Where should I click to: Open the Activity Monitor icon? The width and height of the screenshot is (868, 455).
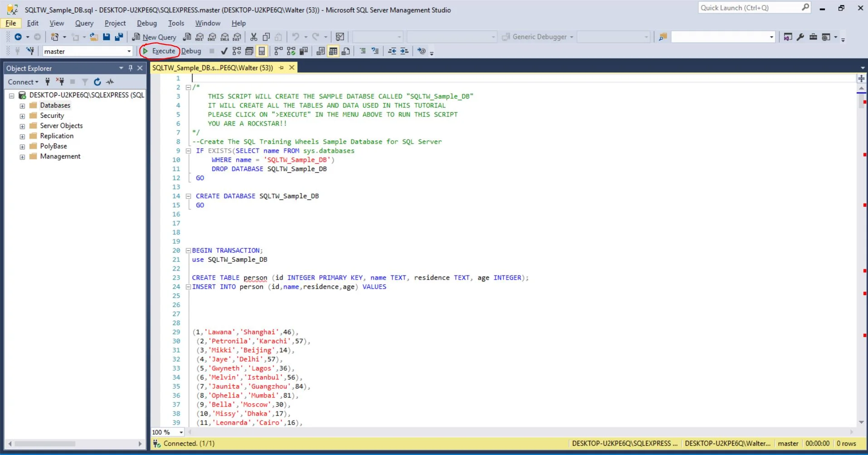340,37
